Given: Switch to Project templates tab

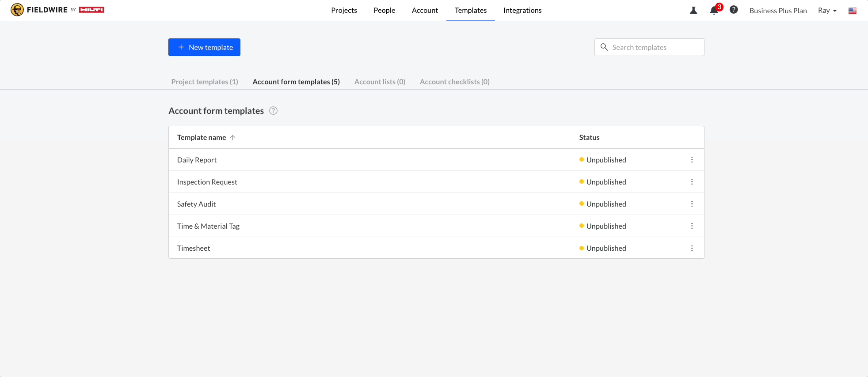Looking at the screenshot, I should [x=205, y=82].
